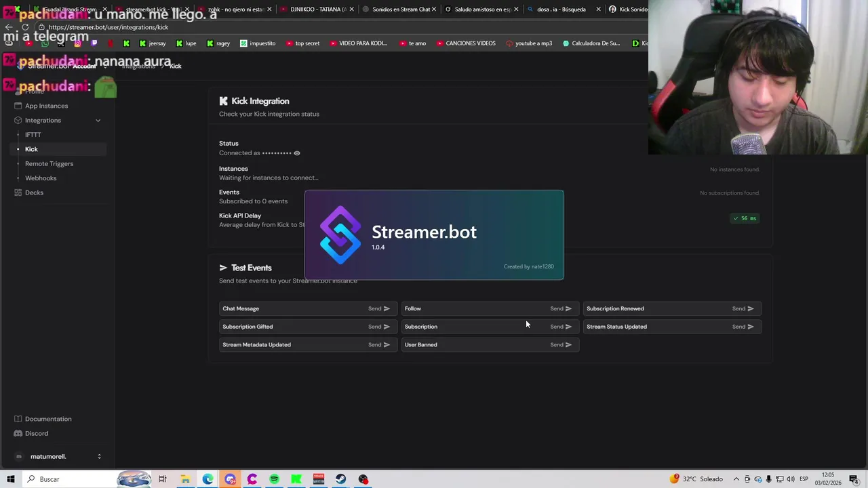This screenshot has width=868, height=488.
Task: Open the 'youtube a mp3' bookmark
Action: coord(529,43)
